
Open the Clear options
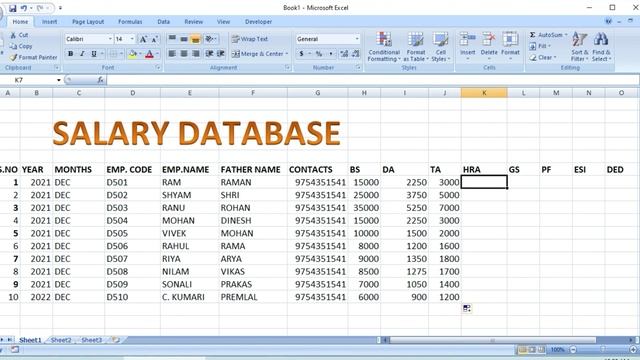tap(543, 58)
